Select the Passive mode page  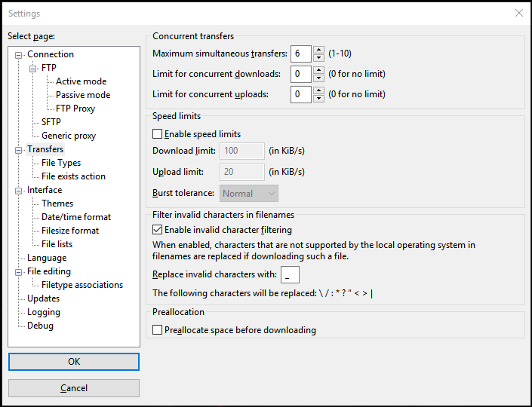(83, 95)
